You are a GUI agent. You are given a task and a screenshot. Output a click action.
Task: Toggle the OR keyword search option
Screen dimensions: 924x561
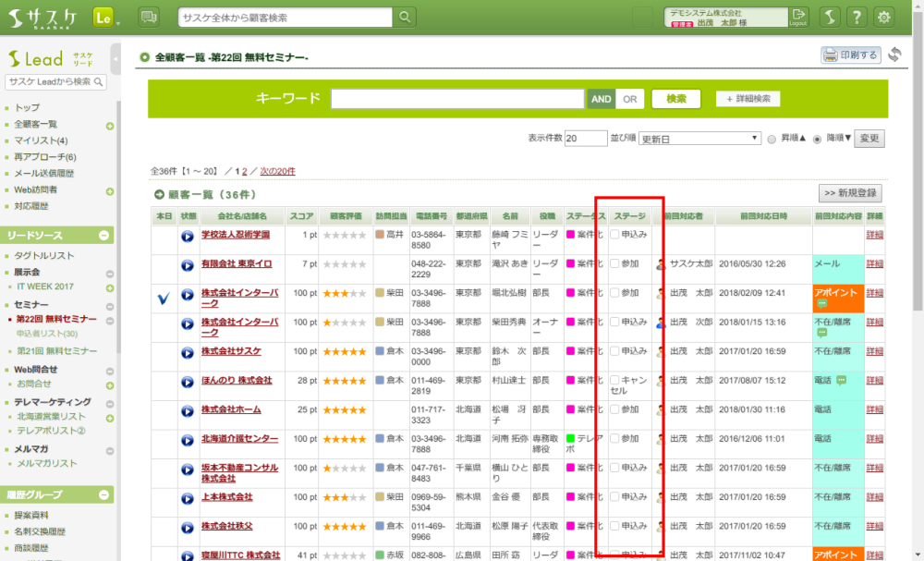tap(629, 99)
